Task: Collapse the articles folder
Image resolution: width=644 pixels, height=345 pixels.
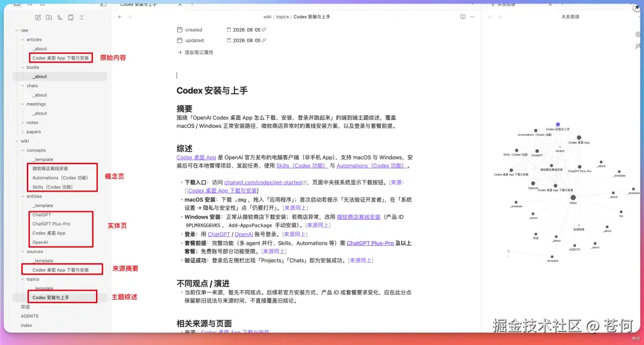Action: coord(23,39)
